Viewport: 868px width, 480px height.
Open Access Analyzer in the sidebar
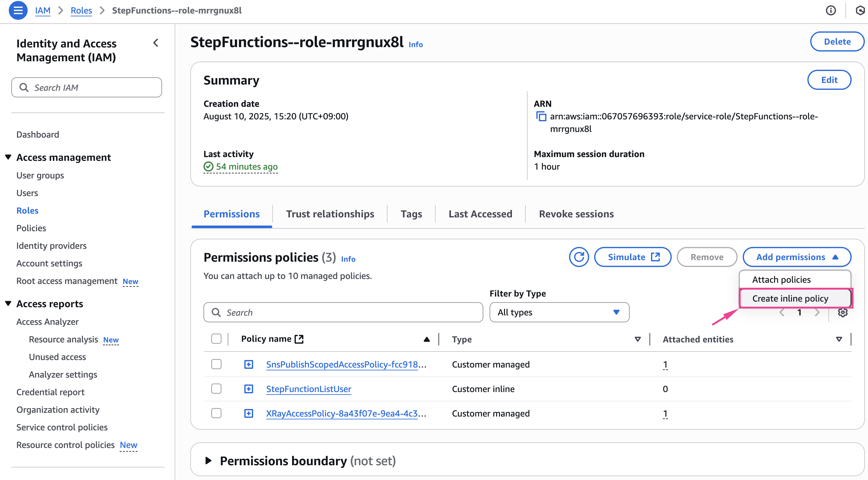[x=47, y=322]
